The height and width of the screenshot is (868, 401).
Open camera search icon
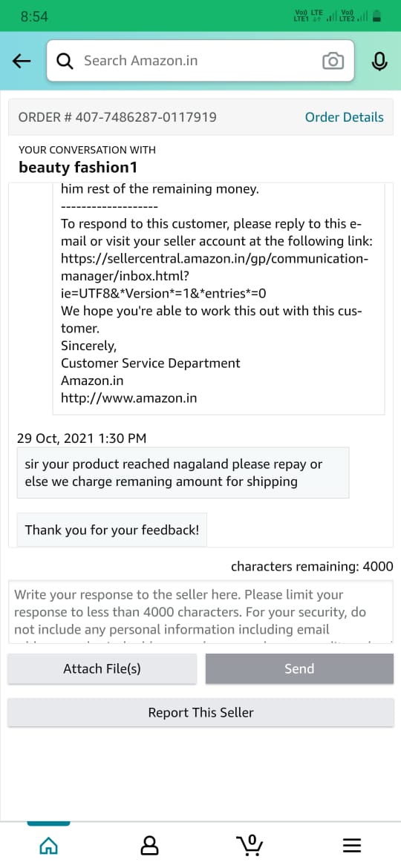pyautogui.click(x=333, y=61)
